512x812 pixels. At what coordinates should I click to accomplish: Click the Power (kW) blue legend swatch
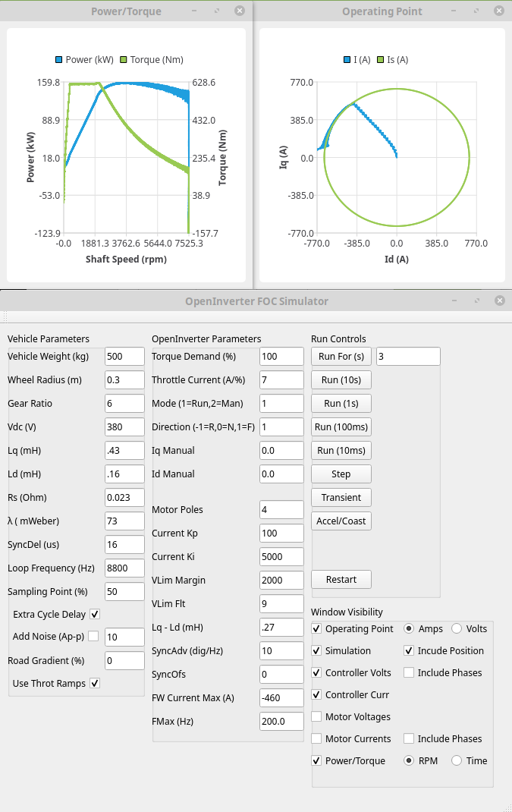[x=59, y=60]
